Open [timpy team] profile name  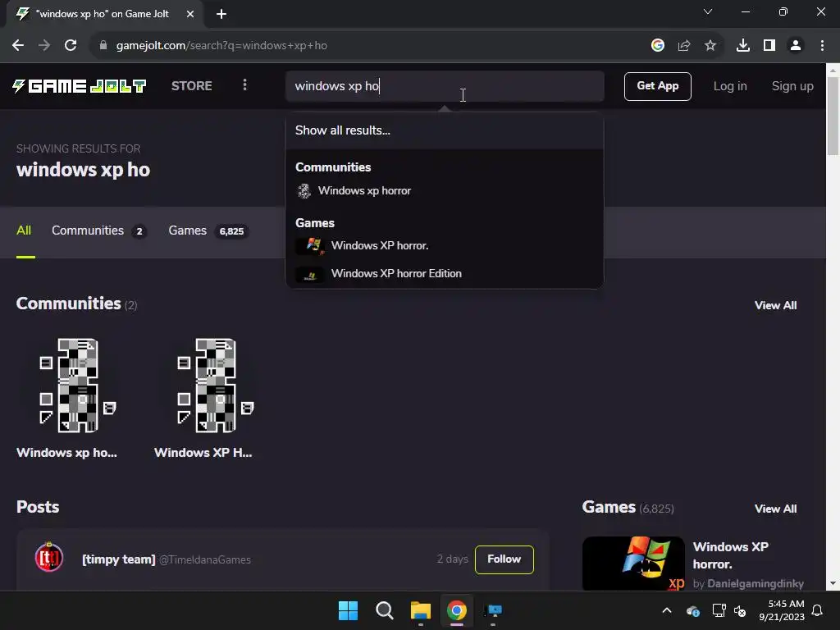118,559
